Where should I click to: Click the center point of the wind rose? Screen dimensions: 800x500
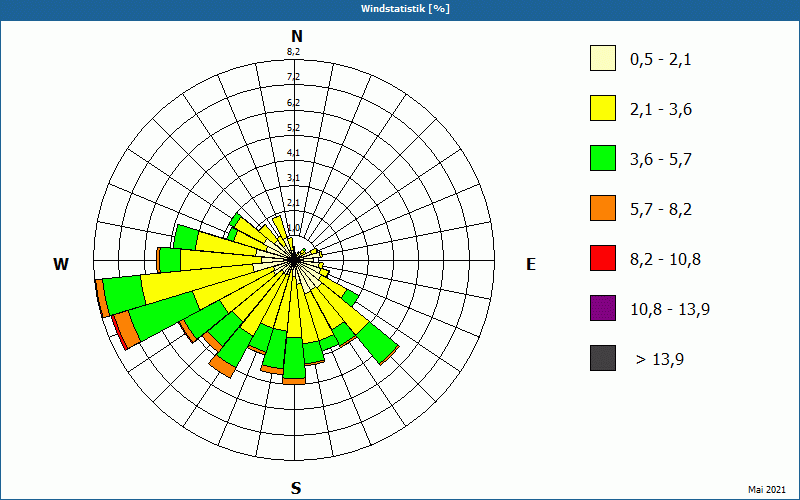point(294,260)
